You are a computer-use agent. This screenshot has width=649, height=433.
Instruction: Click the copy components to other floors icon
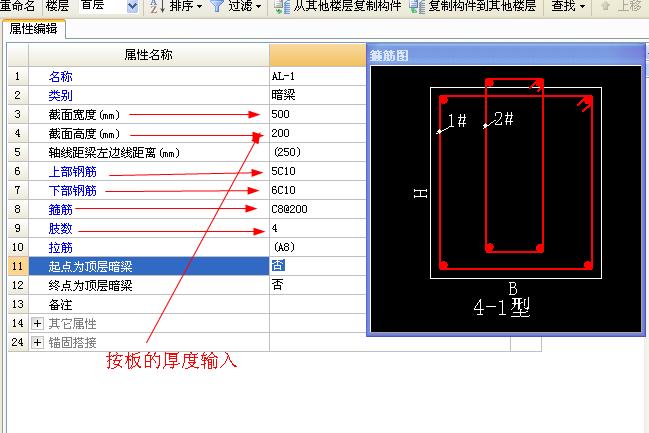tap(417, 6)
